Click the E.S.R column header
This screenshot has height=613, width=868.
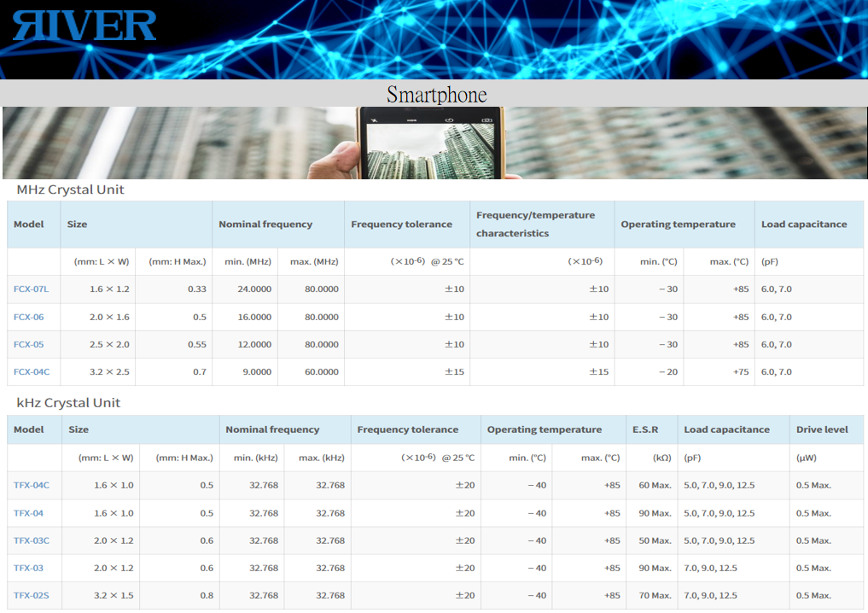point(644,429)
